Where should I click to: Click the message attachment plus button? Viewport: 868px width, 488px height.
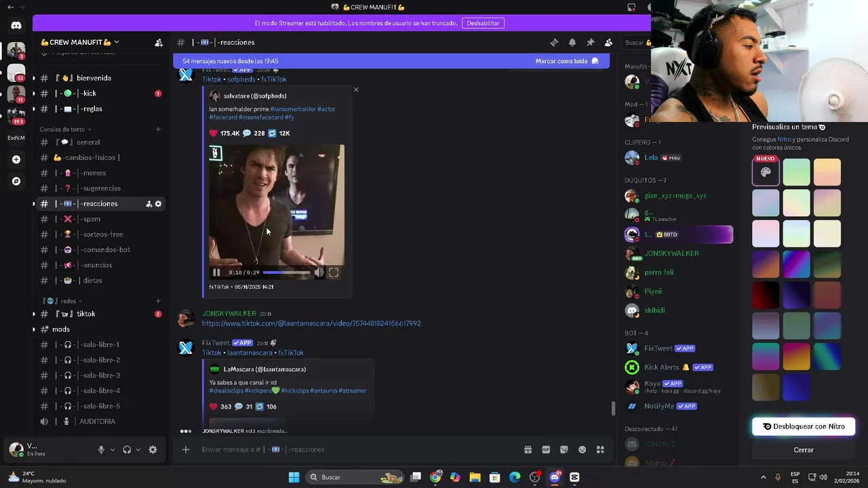pyautogui.click(x=186, y=449)
